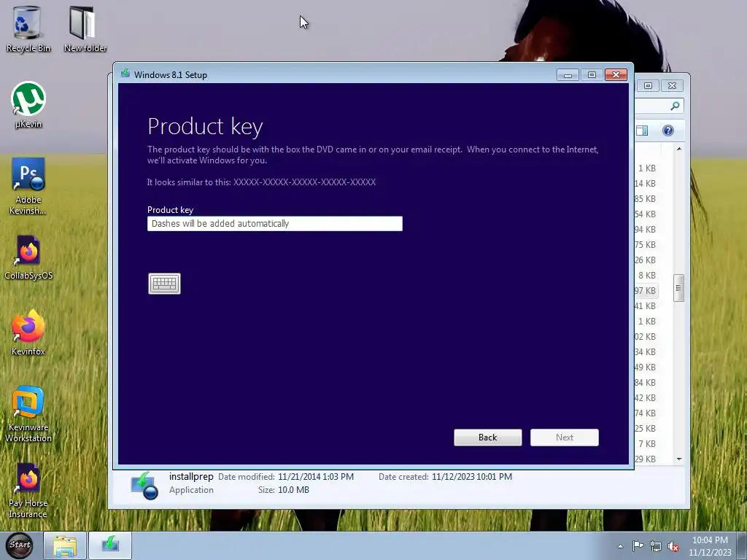The height and width of the screenshot is (560, 747).
Task: Close the Windows 8.1 Setup window
Action: (616, 75)
